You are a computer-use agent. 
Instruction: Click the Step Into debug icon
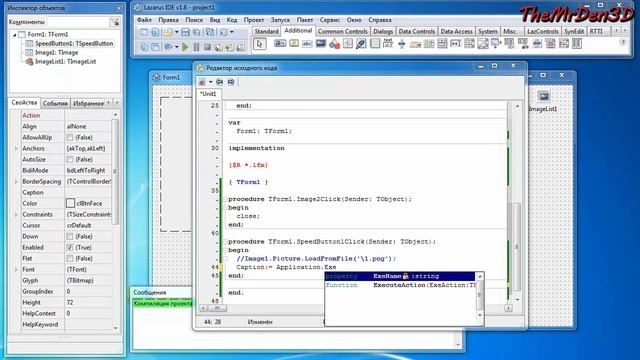point(218,47)
